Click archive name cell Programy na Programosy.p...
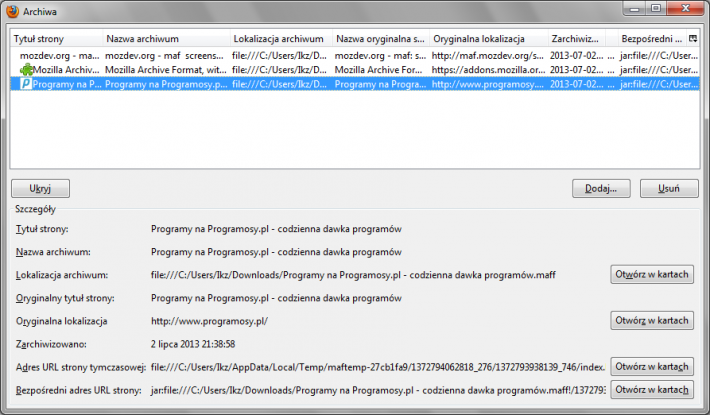This screenshot has height=415, width=710. [166, 84]
